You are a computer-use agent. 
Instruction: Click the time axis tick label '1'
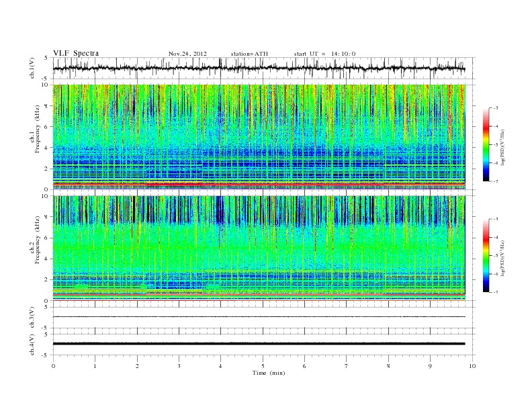click(95, 366)
